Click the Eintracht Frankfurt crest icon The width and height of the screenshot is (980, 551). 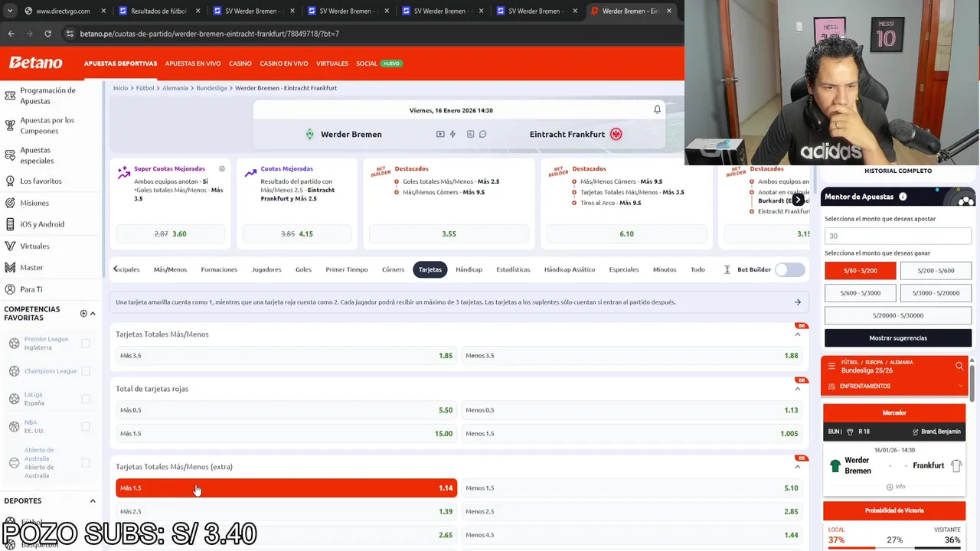[x=616, y=134]
